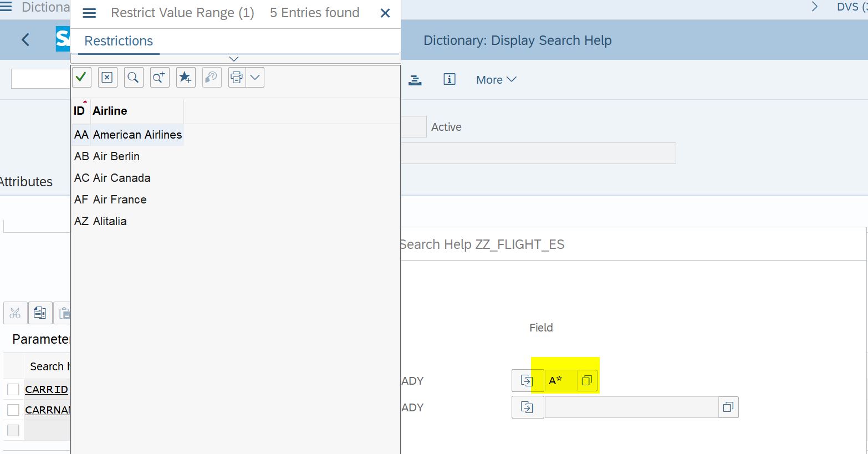Click the green checkmark to accept restrictions
Screen dimensions: 868x454
coord(81,77)
